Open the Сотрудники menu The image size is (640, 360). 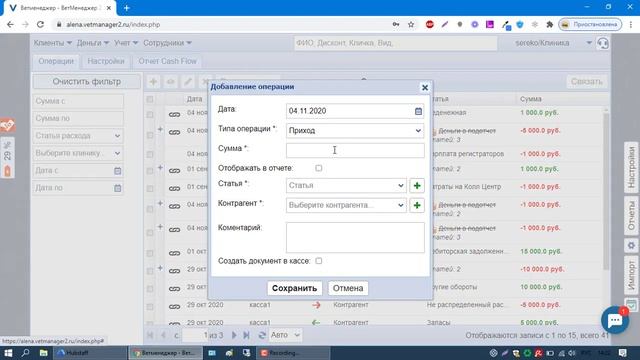[x=167, y=43]
